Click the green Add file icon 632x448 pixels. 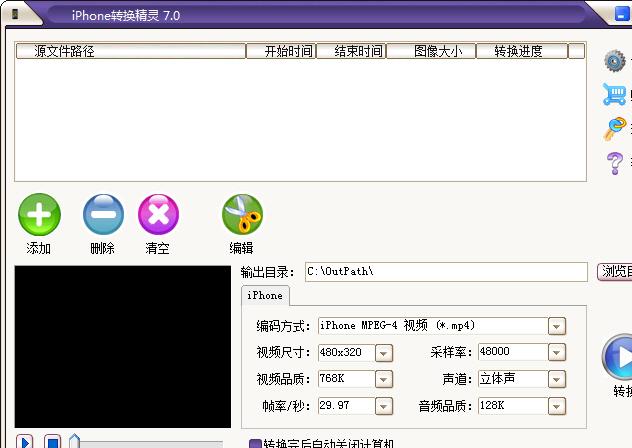40,214
